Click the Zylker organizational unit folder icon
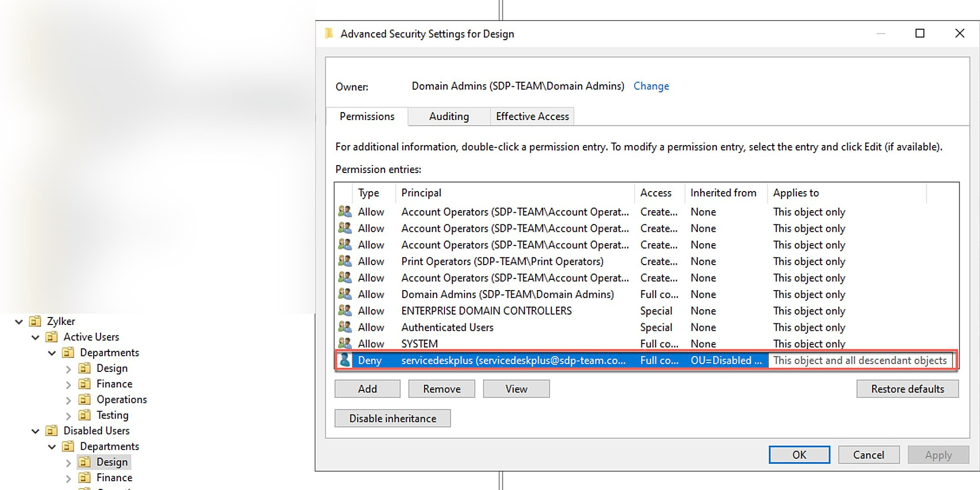 (x=35, y=321)
